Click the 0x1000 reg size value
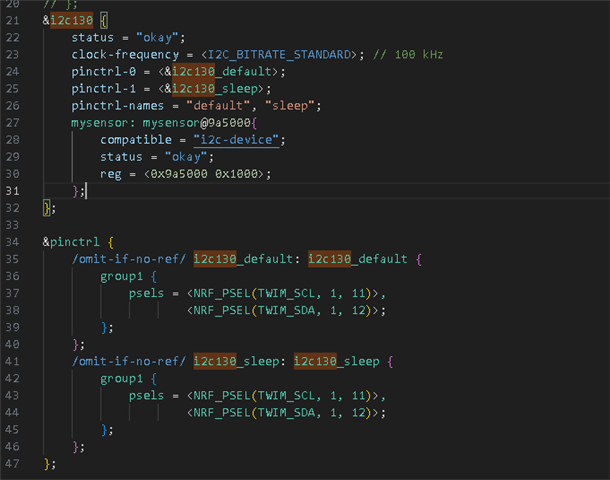The height and width of the screenshot is (480, 610). [237, 174]
